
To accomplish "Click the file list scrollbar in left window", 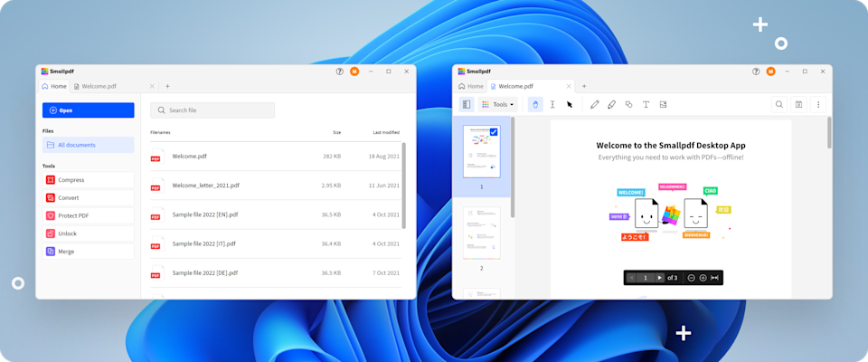I will coord(403,186).
